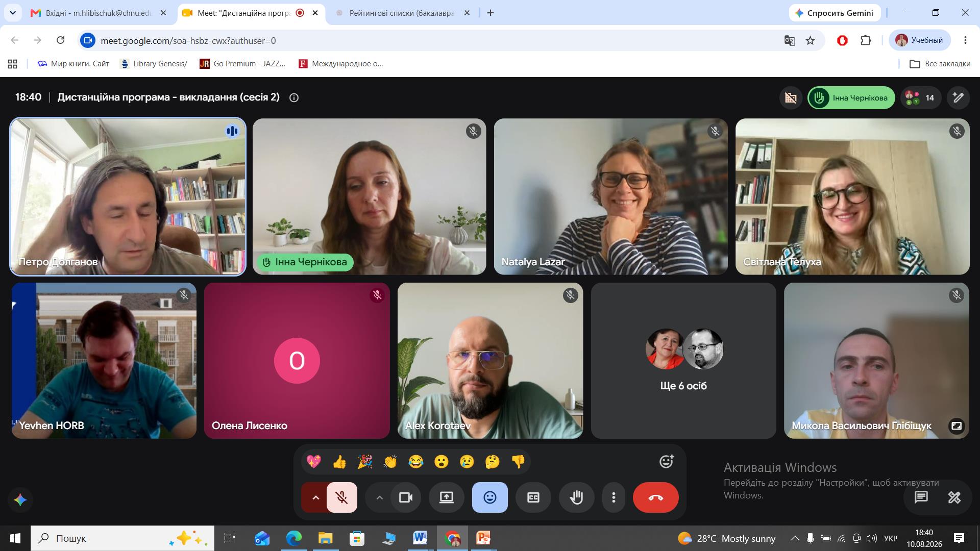The height and width of the screenshot is (551, 980).
Task: Open more options three-dot menu
Action: coord(614,497)
